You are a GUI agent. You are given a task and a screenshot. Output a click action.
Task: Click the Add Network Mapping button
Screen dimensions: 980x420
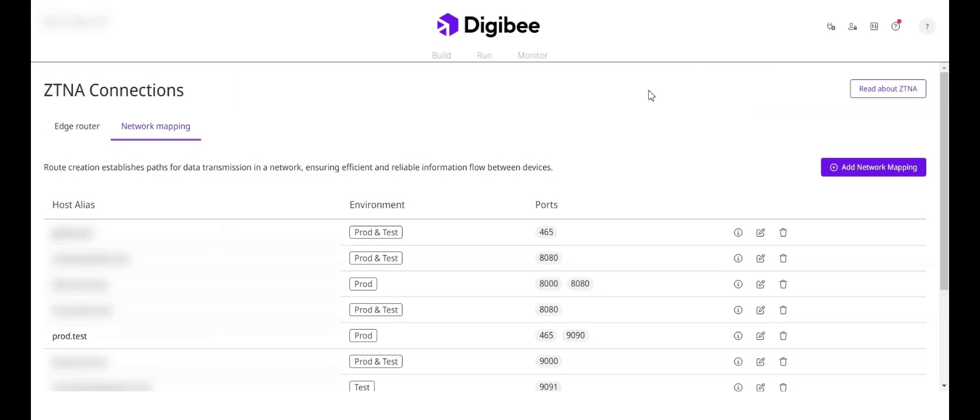pos(873,167)
